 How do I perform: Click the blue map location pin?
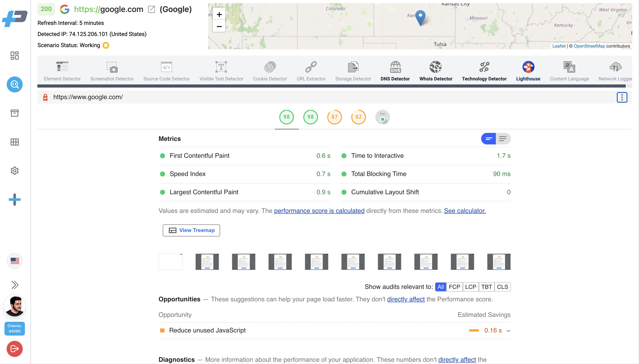pyautogui.click(x=420, y=18)
